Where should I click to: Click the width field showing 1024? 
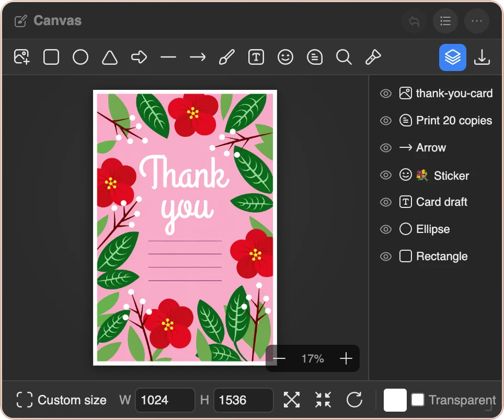[165, 400]
